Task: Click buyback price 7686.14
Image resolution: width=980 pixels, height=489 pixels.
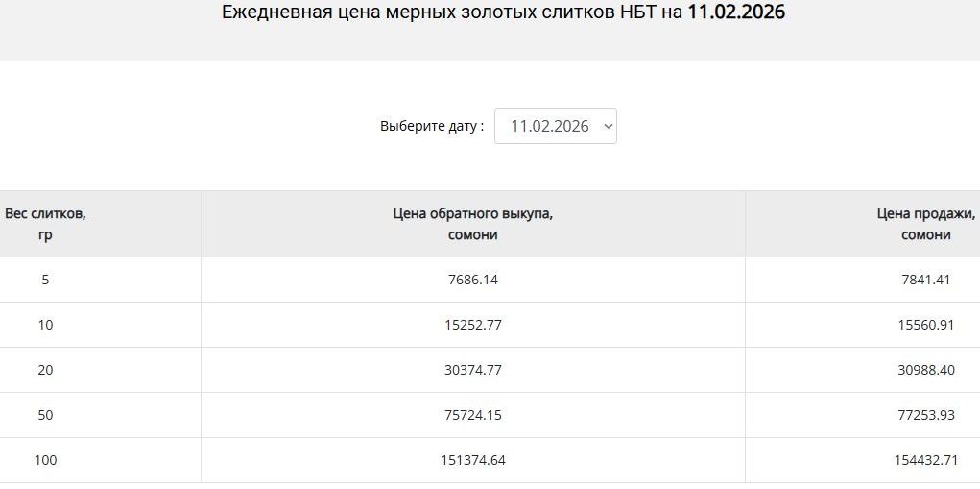Action: (472, 280)
